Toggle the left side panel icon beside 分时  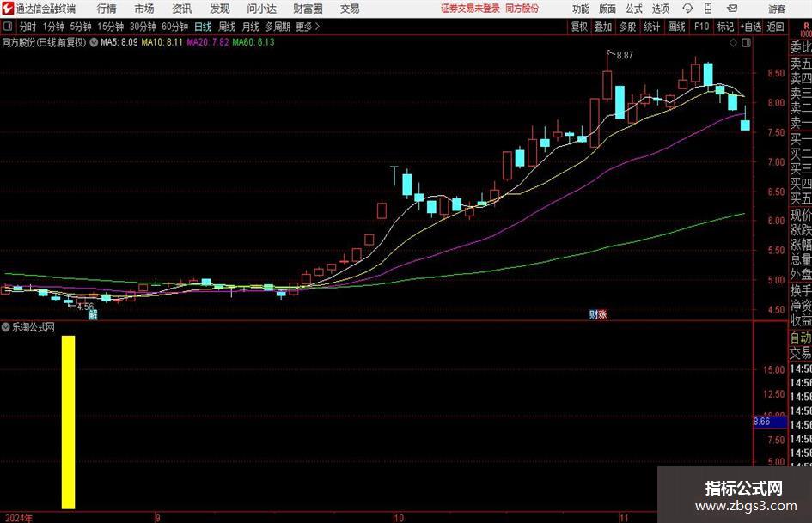point(8,27)
